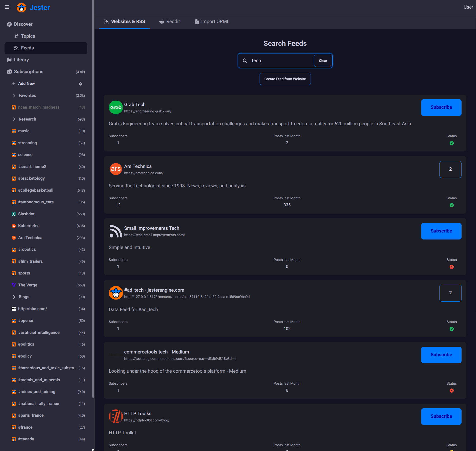Click the HTTP Toolkit feed logo

point(116,416)
